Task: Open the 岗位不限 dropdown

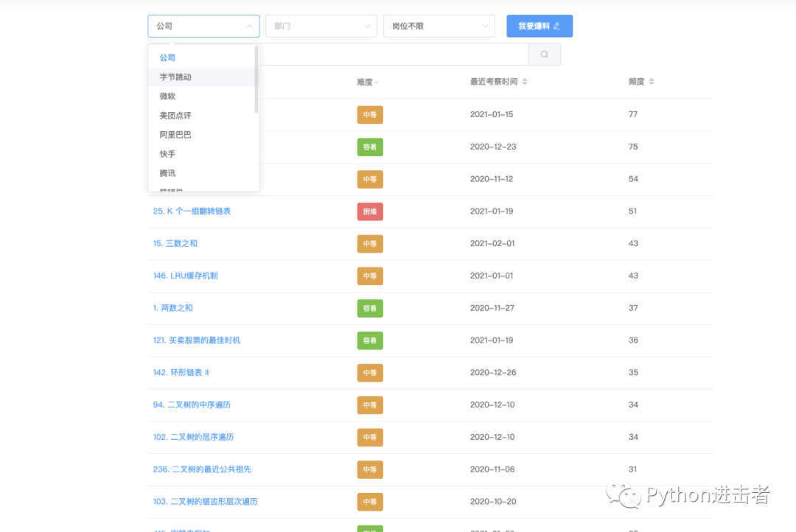Action: click(x=439, y=26)
